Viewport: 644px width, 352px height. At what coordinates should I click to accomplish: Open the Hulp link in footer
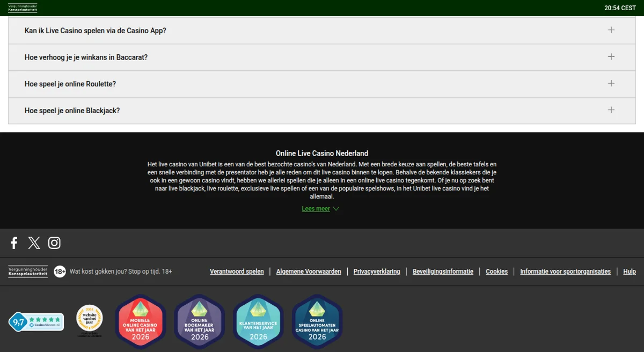coord(630,272)
